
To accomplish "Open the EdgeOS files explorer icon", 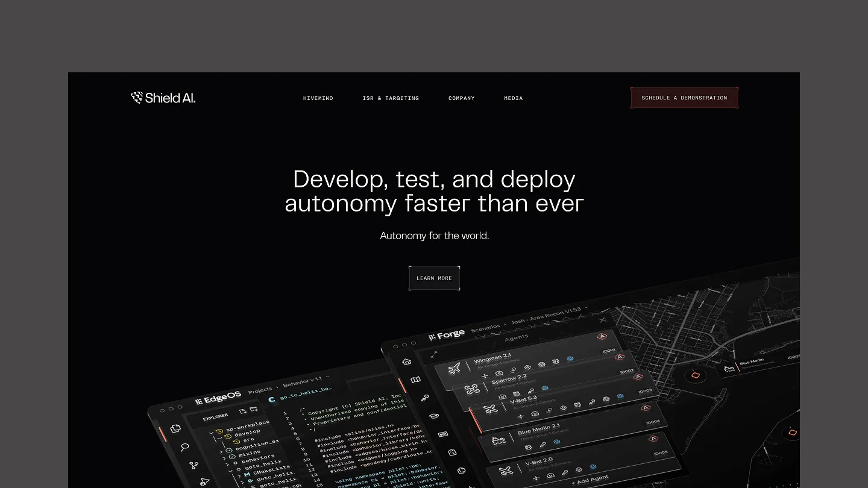I will coord(175,428).
